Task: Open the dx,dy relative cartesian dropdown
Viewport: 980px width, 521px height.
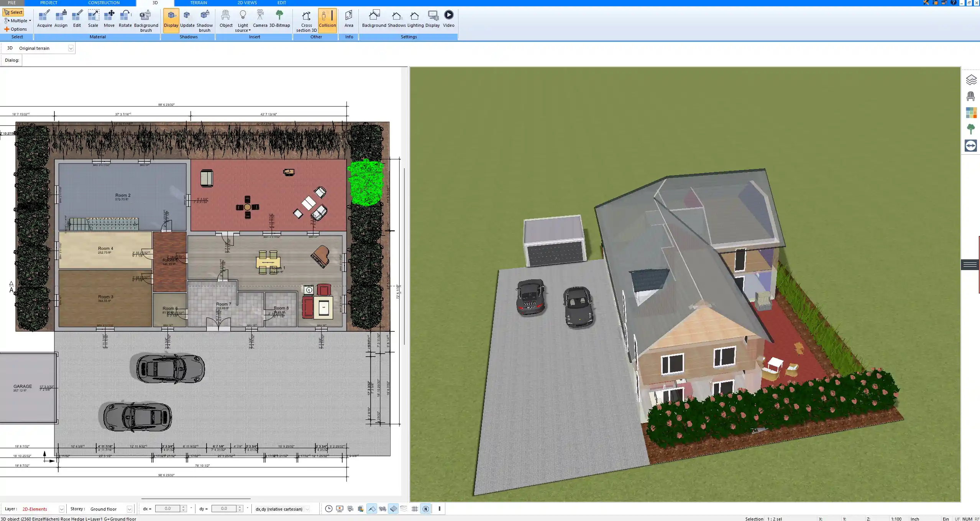Action: tap(307, 509)
